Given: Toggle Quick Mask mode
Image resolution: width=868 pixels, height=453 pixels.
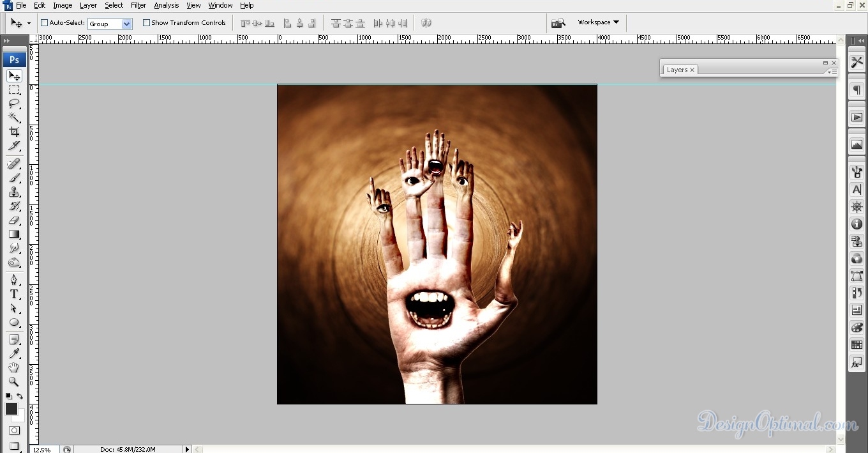Looking at the screenshot, I should click(x=14, y=431).
